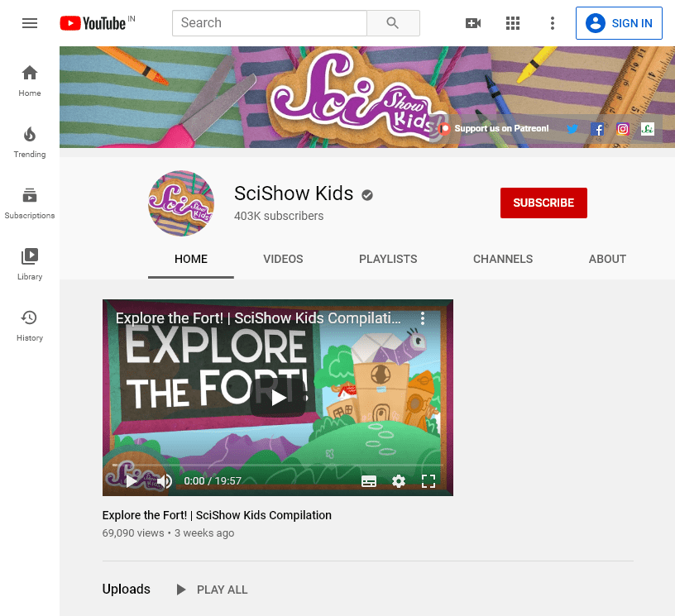Open Trending in the sidebar
This screenshot has width=675, height=616.
pyautogui.click(x=30, y=142)
